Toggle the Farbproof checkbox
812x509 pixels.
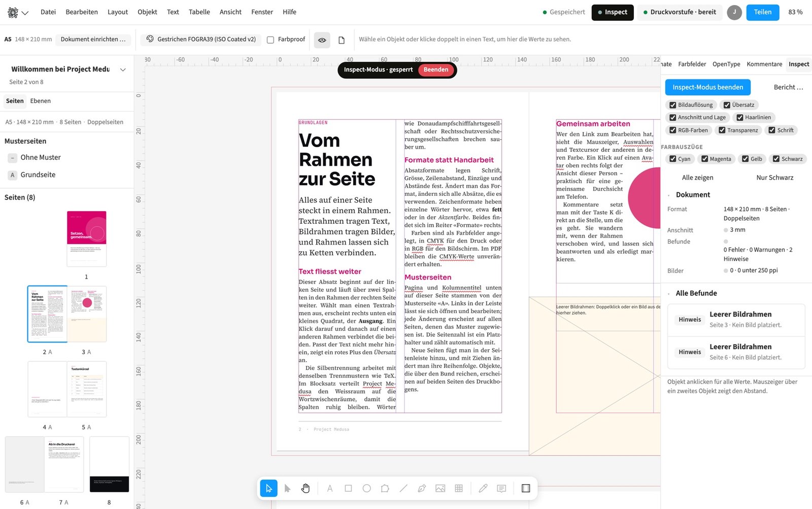270,40
